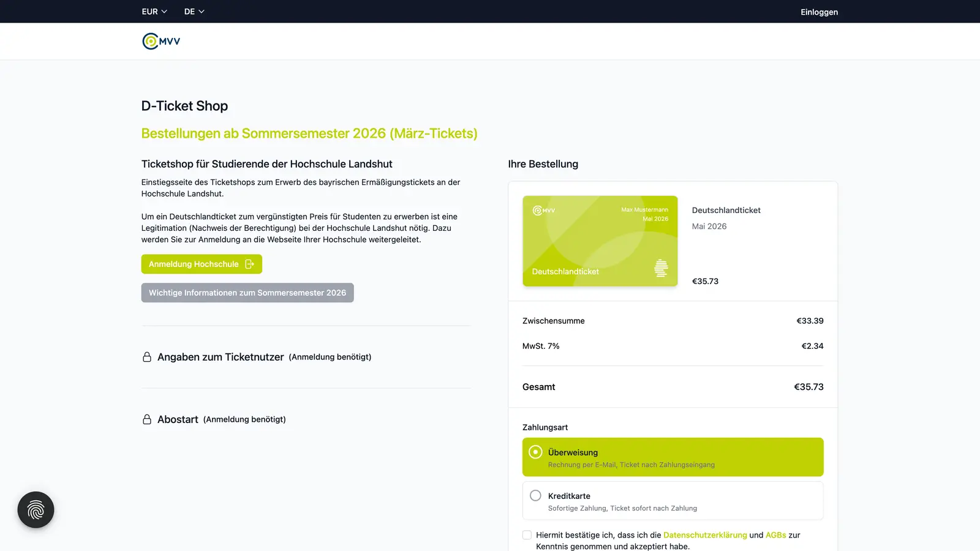The height and width of the screenshot is (551, 980).
Task: Open the Datenschutzerklärung link
Action: tap(705, 535)
